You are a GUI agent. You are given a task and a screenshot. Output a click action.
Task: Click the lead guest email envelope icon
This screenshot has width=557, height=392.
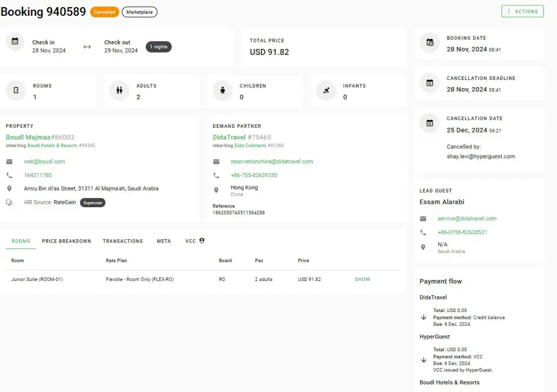423,219
